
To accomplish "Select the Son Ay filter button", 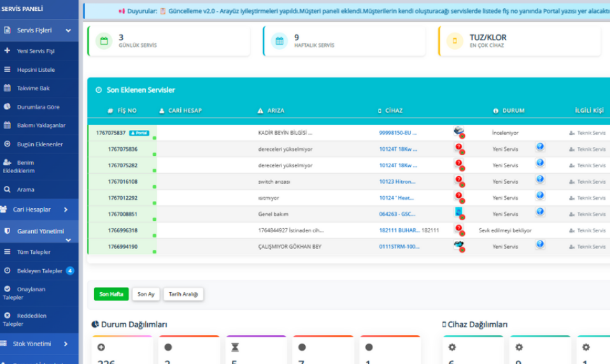I will pyautogui.click(x=146, y=294).
